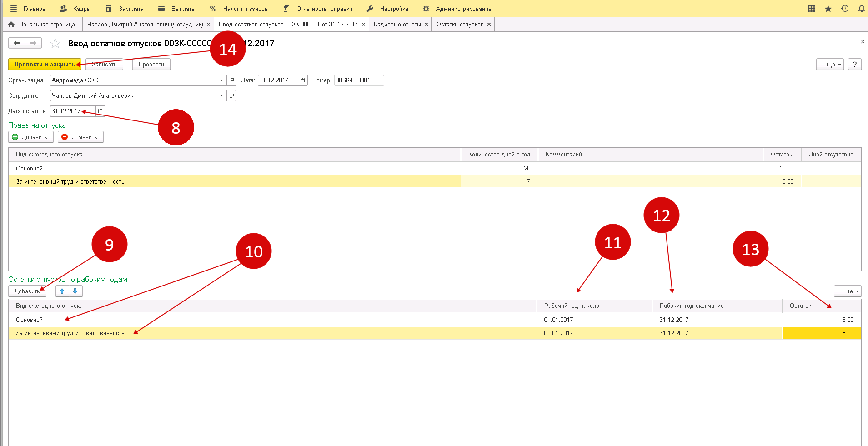
Task: Select highlighted Остаток 3,00 cell in lower table
Action: [822, 333]
